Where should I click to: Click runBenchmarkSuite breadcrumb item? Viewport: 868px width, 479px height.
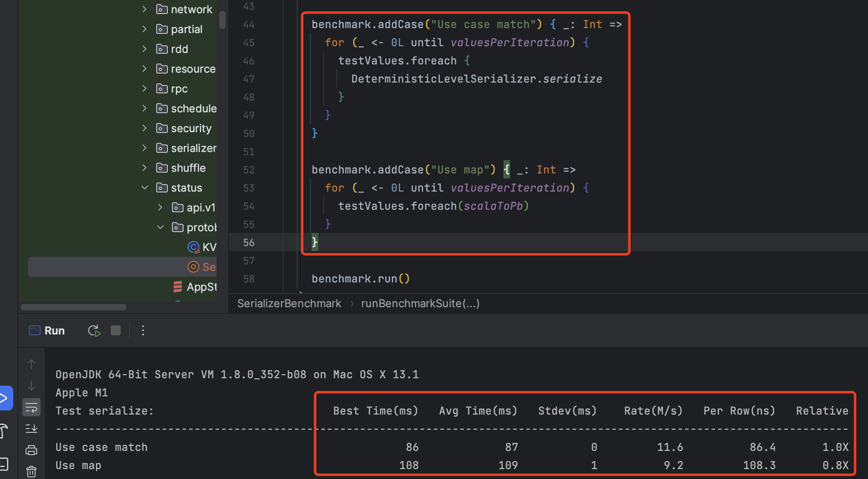(420, 304)
